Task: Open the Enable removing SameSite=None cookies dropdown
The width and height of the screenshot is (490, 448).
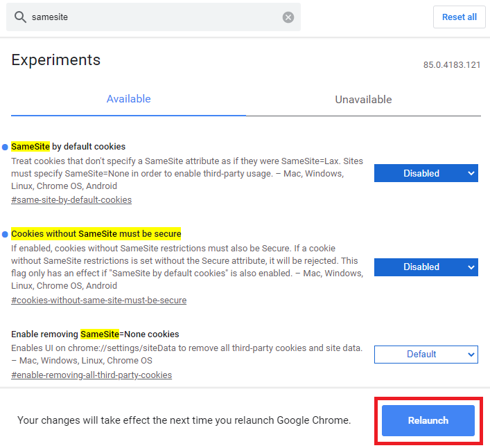Action: tap(426, 355)
